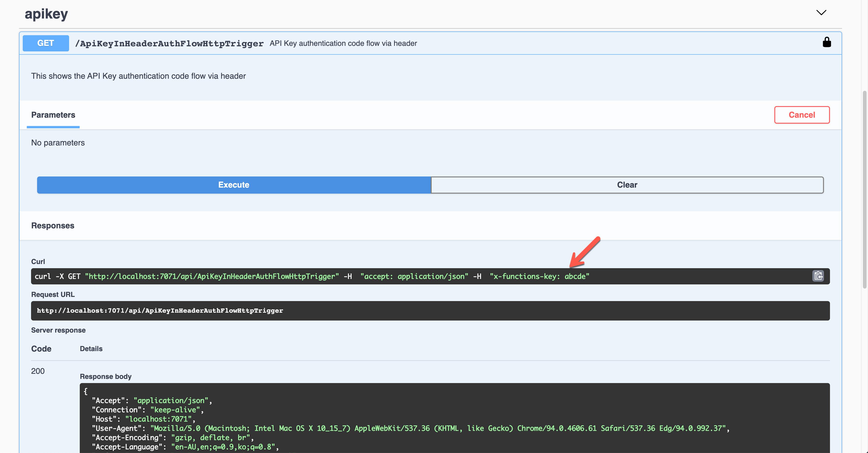Select the Parameters tab
This screenshot has height=453, width=868.
tap(53, 115)
